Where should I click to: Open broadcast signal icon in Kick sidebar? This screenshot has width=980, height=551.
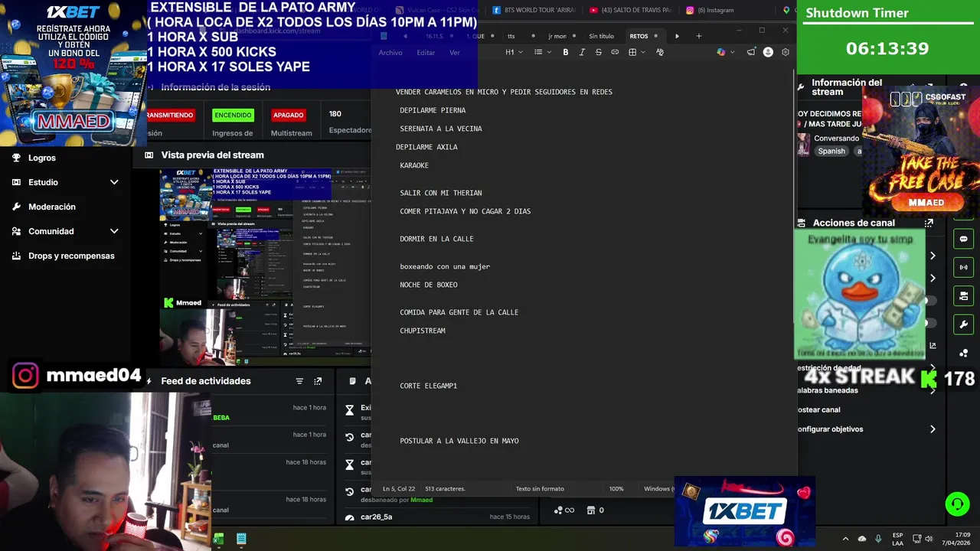coord(963,267)
